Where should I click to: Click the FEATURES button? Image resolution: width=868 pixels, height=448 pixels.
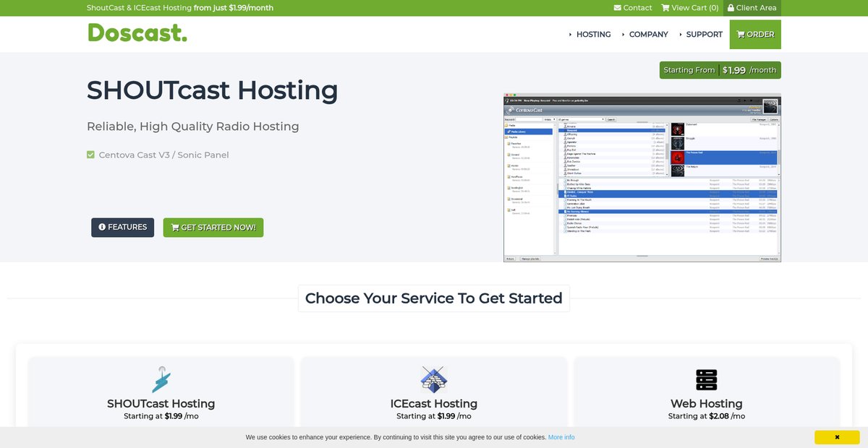[x=122, y=228]
